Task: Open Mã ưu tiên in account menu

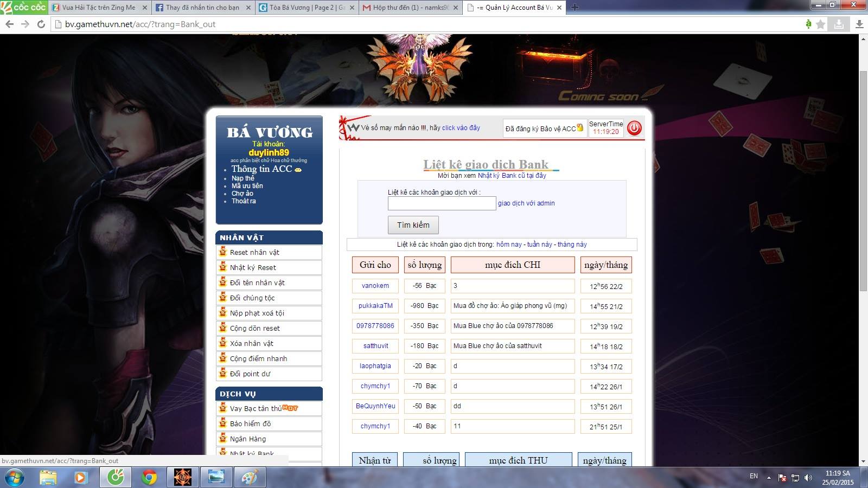Action: (x=247, y=186)
